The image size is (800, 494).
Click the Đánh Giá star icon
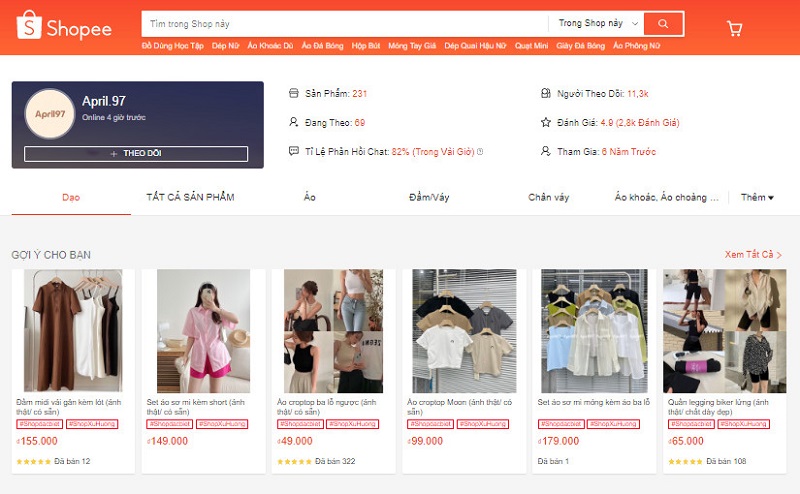coord(545,123)
